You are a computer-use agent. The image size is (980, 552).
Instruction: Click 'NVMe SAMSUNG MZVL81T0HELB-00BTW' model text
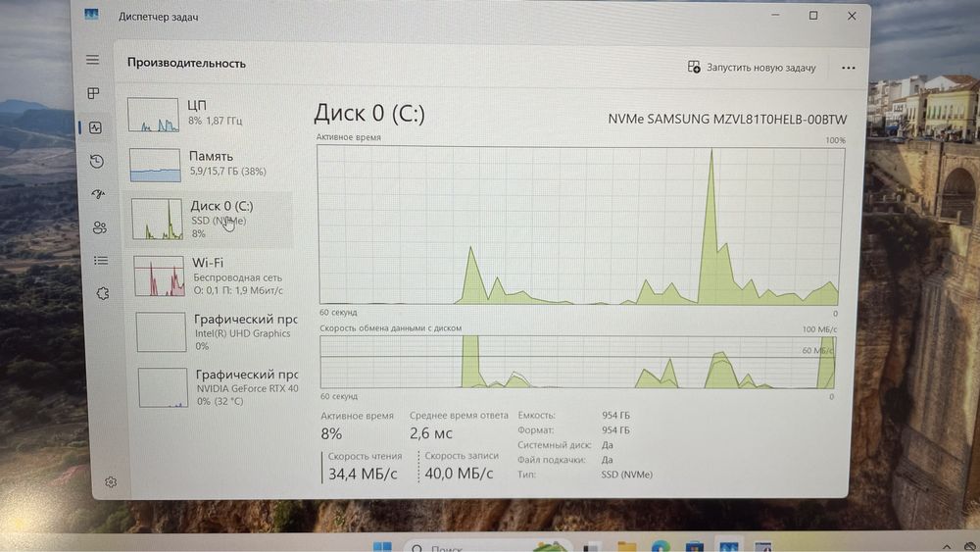click(x=727, y=119)
